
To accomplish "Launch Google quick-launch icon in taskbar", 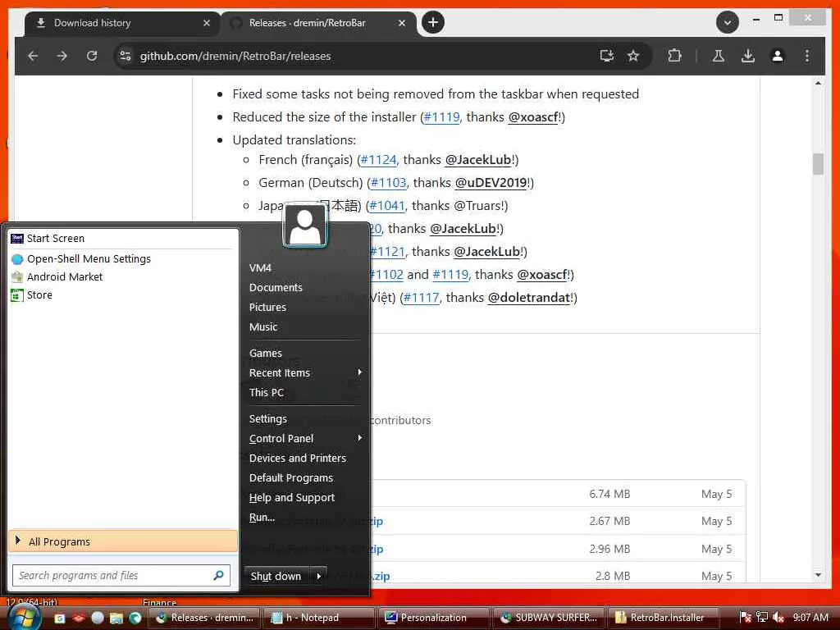I will pyautogui.click(x=60, y=618).
